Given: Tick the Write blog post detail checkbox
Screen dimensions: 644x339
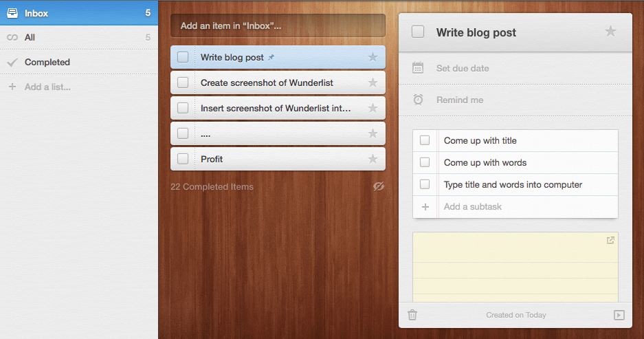Looking at the screenshot, I should (418, 32).
